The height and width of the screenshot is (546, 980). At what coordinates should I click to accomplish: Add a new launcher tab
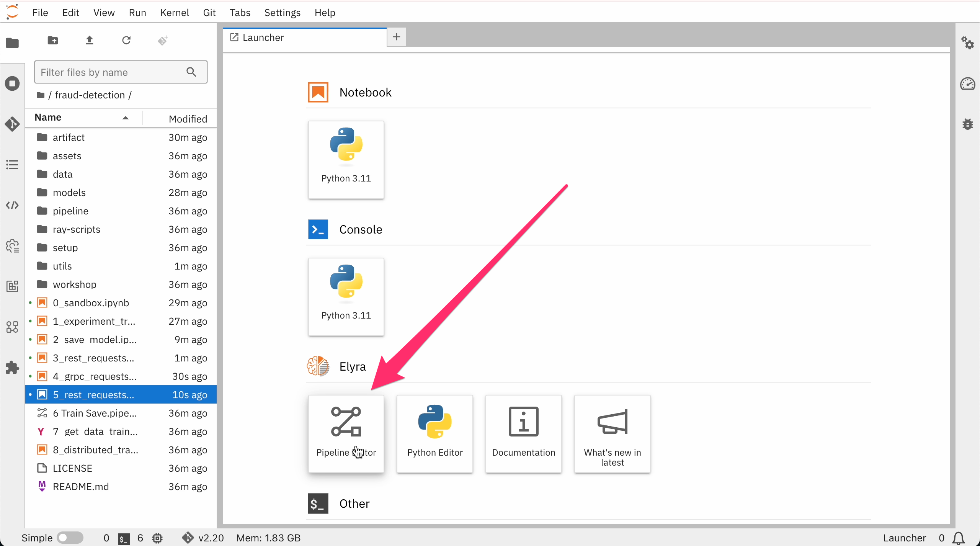(x=397, y=37)
